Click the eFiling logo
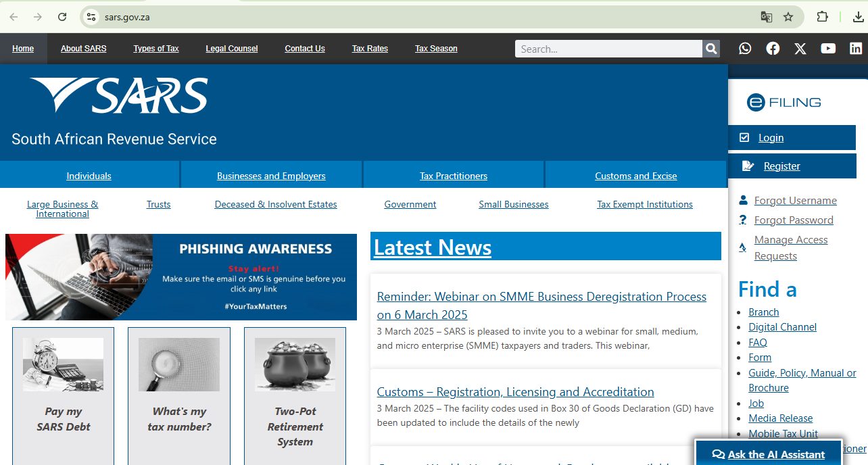 point(783,103)
